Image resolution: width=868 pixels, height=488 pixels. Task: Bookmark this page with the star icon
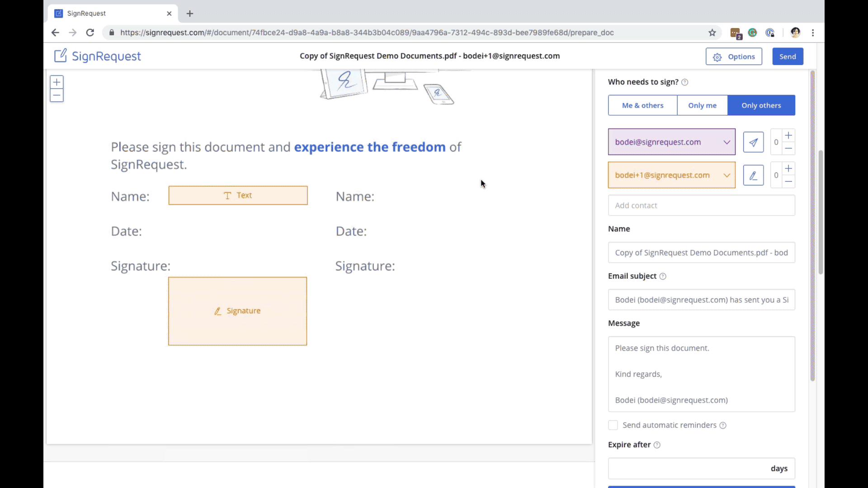tap(712, 33)
